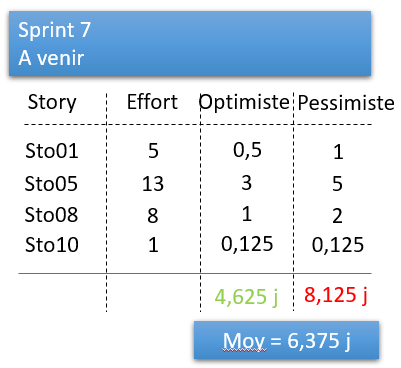Viewport: 401px width, 368px height.
Task: Click the Sto05 story row label
Action: pyautogui.click(x=51, y=183)
